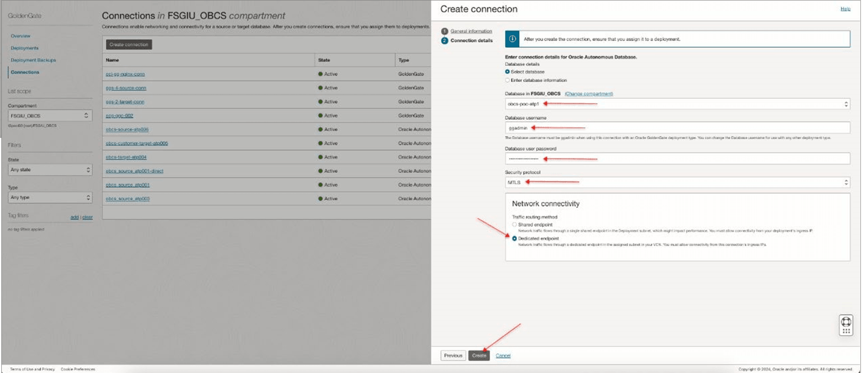Open the obcs-source-atp006 connection

click(x=127, y=129)
